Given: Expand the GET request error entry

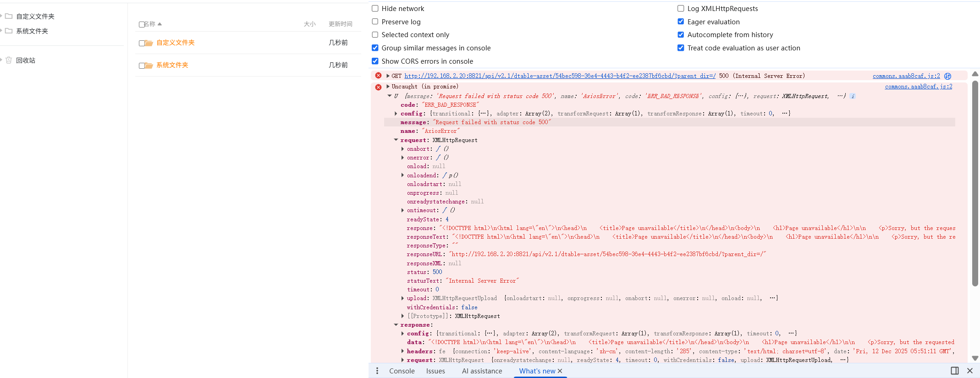Looking at the screenshot, I should (x=388, y=76).
